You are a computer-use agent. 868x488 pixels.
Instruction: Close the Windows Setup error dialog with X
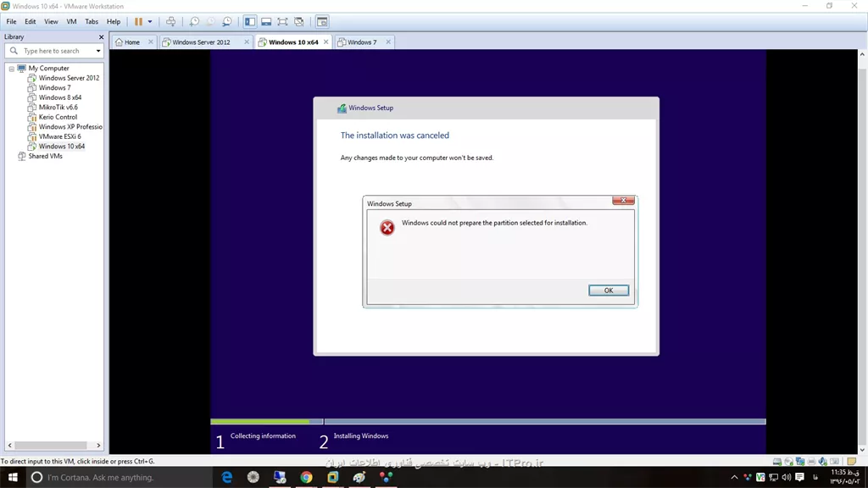[x=623, y=200]
